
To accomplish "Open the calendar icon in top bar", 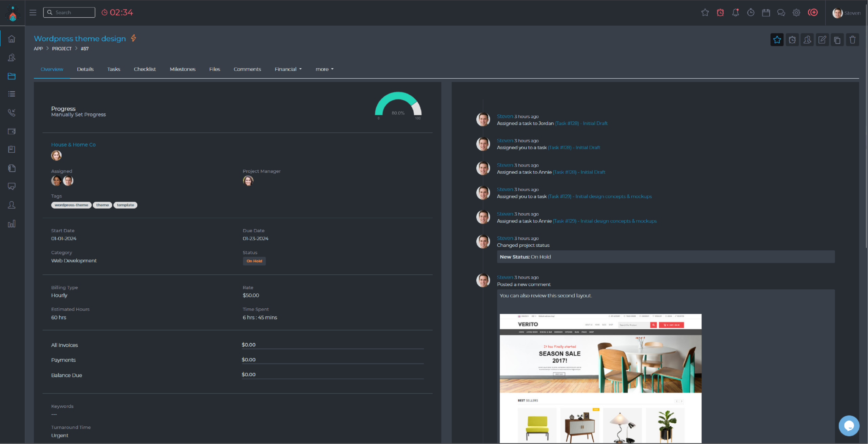I will pyautogui.click(x=766, y=13).
